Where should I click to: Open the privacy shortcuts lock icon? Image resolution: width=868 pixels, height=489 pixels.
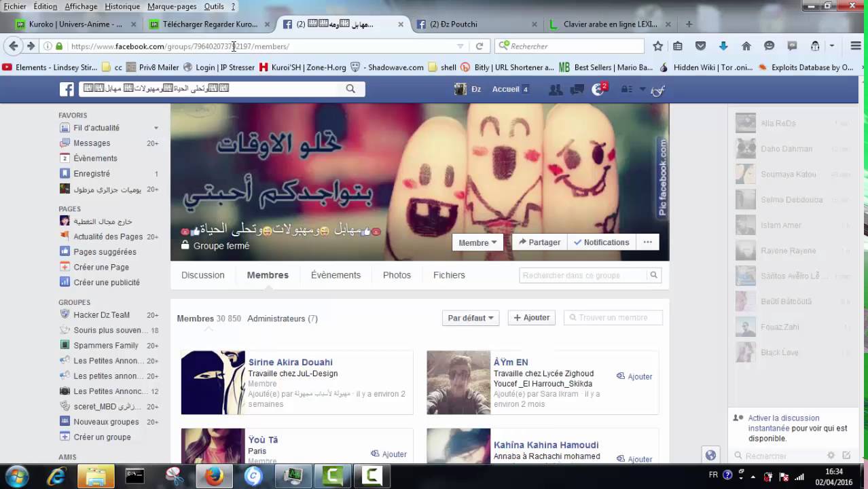(x=627, y=89)
